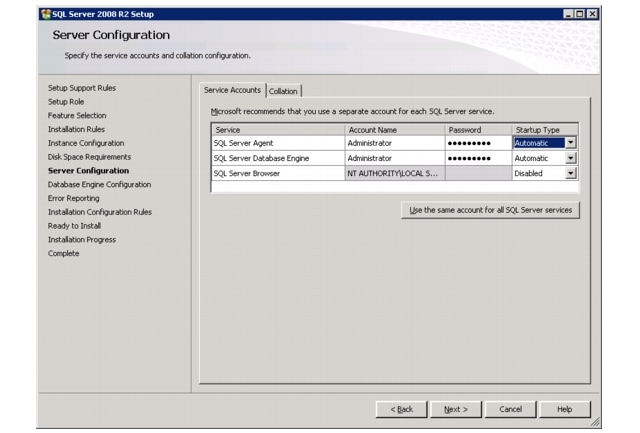The width and height of the screenshot is (640, 433).
Task: Click Installation Configuration Rules in step list
Action: (100, 212)
